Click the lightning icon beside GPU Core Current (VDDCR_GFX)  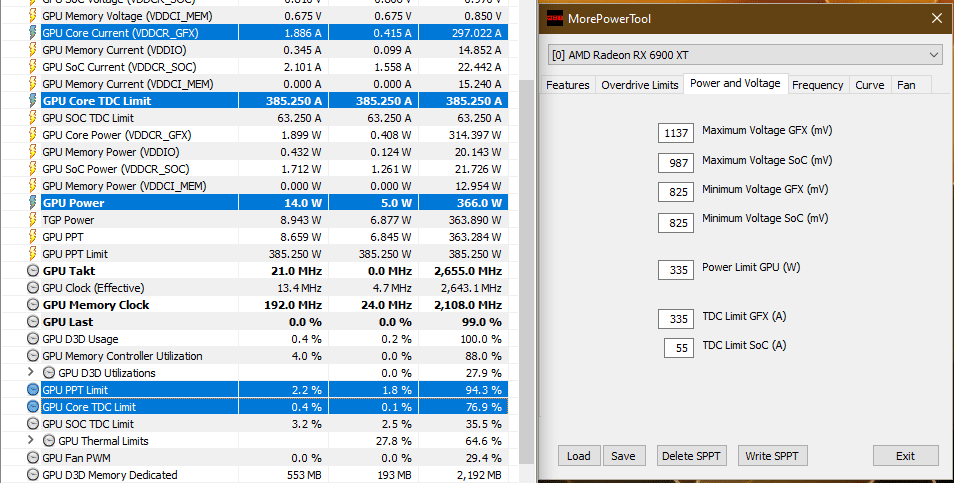[x=33, y=33]
